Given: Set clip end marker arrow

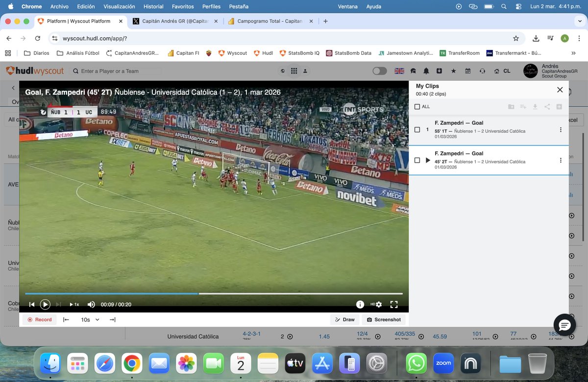Looking at the screenshot, I should click(112, 320).
